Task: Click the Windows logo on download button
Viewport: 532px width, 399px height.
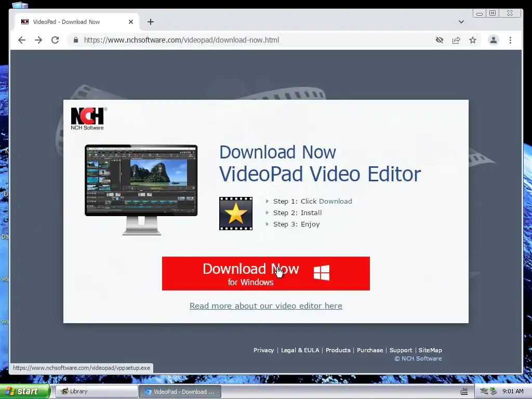Action: click(x=321, y=273)
